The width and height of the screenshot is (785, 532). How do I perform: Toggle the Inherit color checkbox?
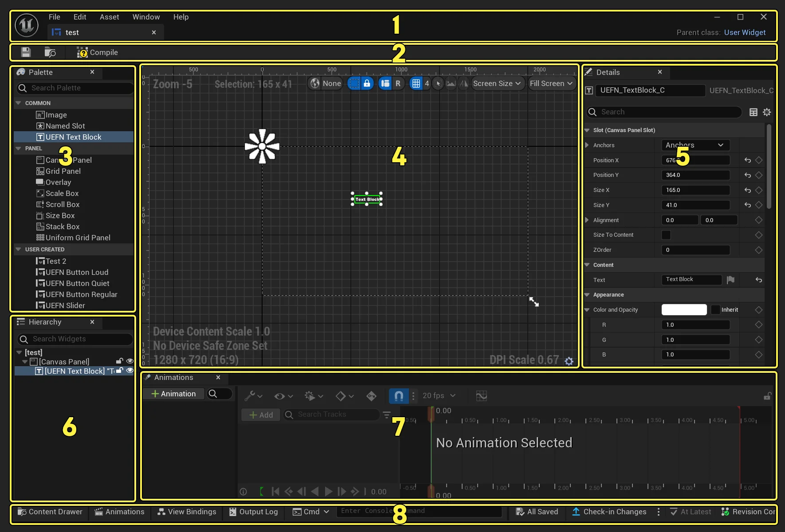(x=715, y=310)
